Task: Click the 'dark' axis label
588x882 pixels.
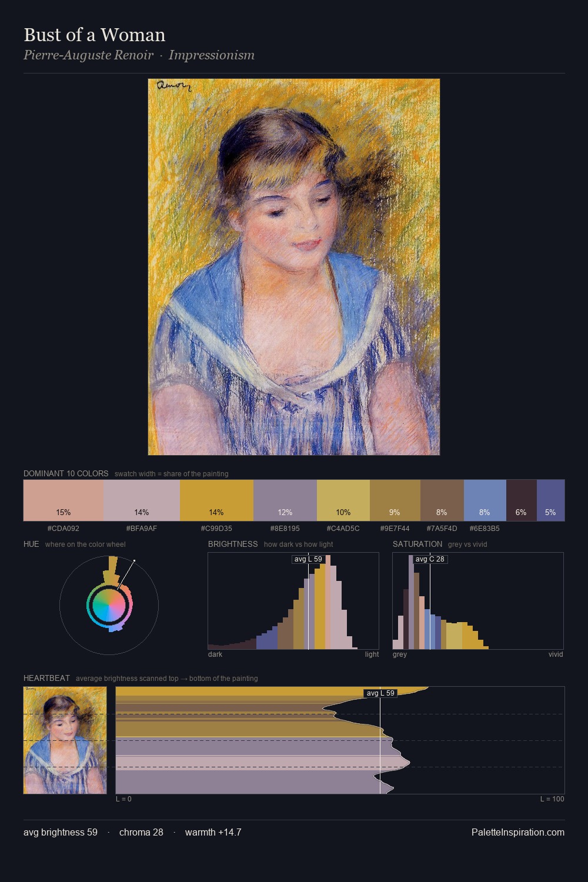Action: click(215, 654)
